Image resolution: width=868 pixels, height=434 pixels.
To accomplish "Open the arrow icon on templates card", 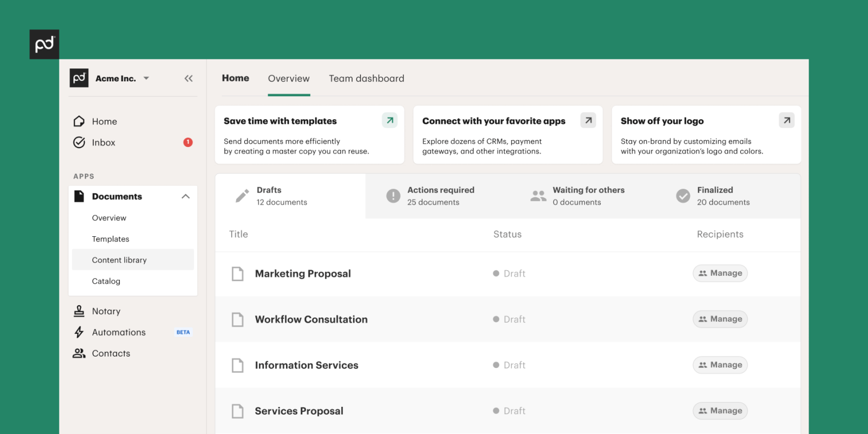I will 389,120.
